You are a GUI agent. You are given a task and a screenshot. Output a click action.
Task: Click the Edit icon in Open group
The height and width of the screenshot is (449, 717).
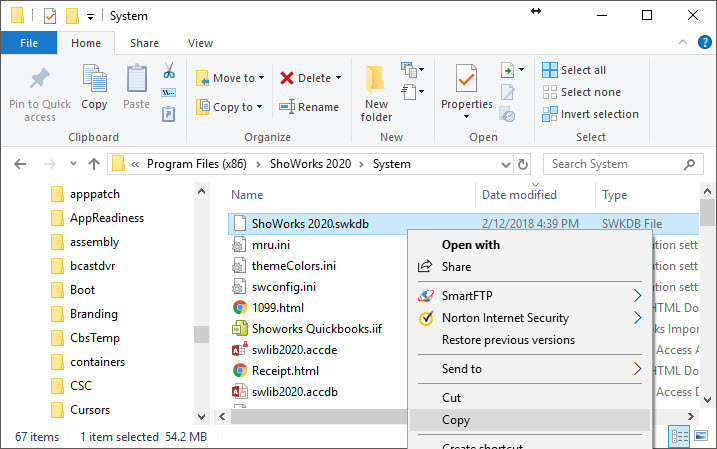[508, 92]
